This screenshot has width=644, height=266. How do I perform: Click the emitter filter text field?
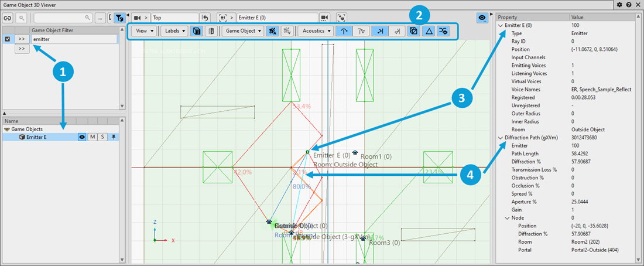(x=73, y=39)
